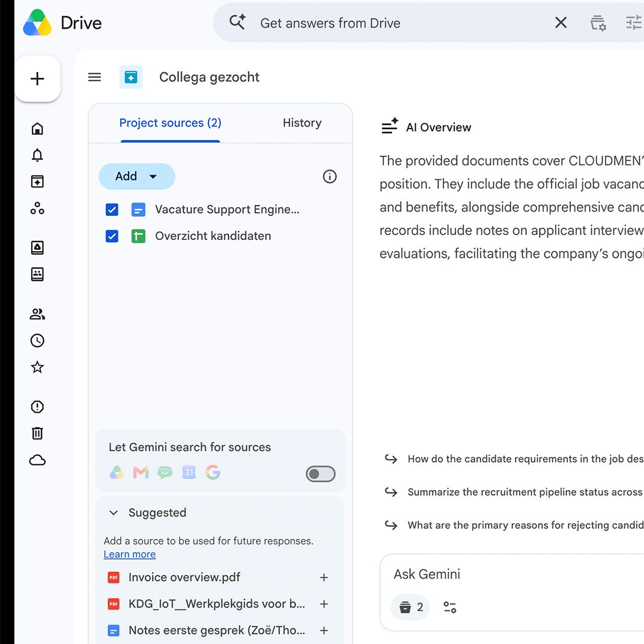
Task: Add Invoice overview.pdf as a source
Action: 324,577
